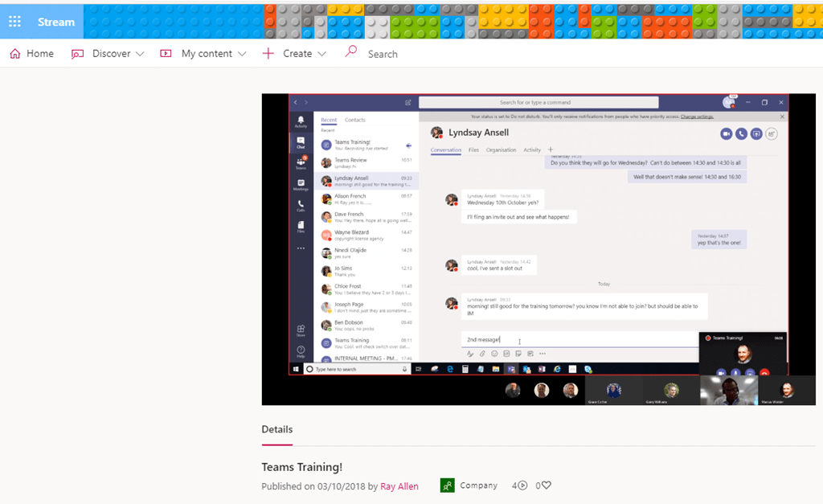Click the audio call phone icon
Viewport: 823px width, 504px height.
tap(741, 134)
